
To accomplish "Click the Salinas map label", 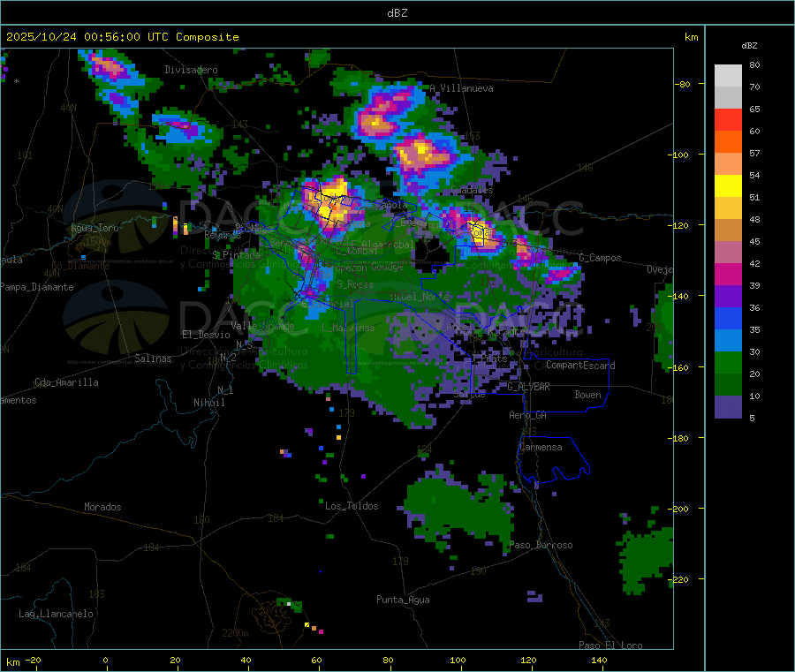I will (x=153, y=359).
